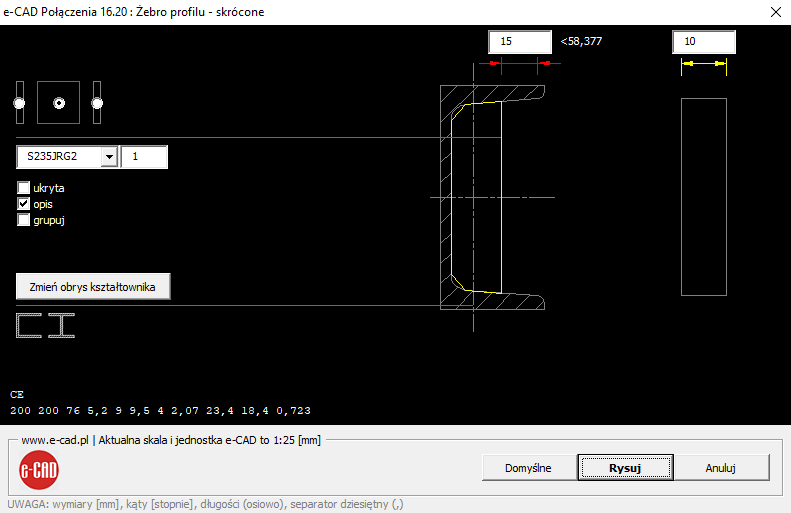791x513 pixels.
Task: Click the red dimension marker
Action: coord(520,64)
